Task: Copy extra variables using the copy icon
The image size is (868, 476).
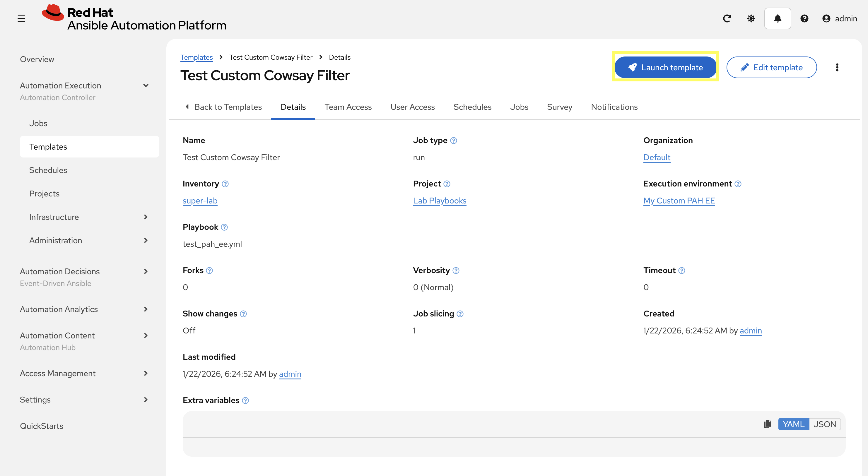Action: [x=768, y=424]
